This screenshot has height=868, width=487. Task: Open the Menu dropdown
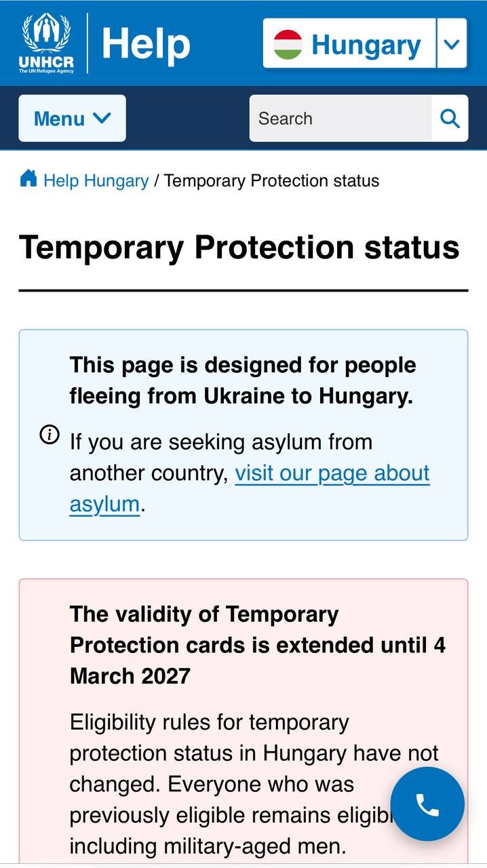72,119
